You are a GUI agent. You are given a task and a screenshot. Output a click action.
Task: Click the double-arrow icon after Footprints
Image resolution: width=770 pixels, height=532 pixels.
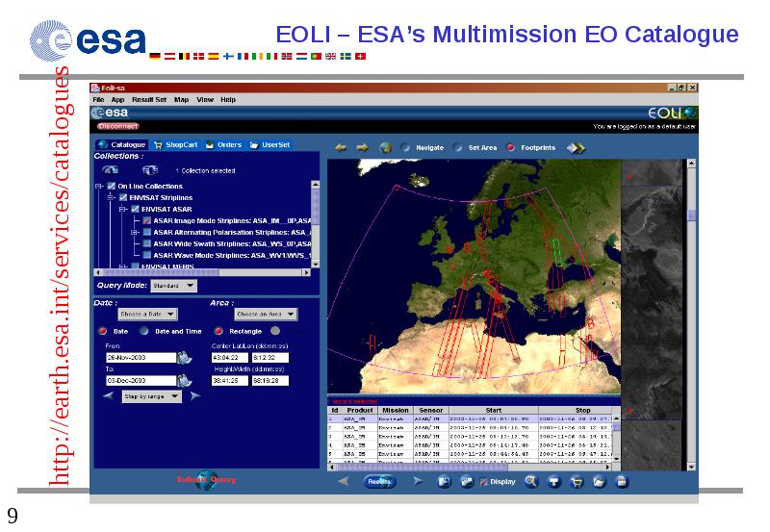click(576, 148)
